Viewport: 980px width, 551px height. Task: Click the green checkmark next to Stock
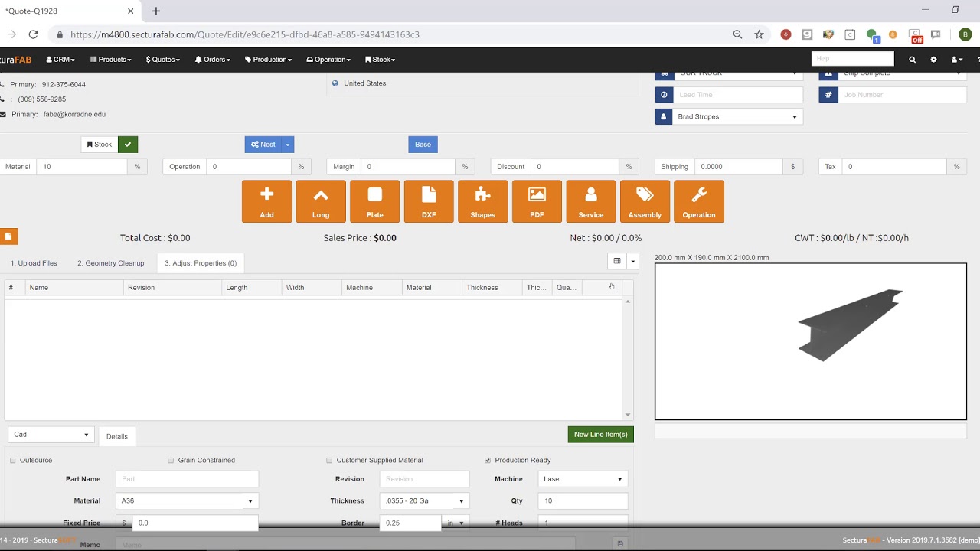pyautogui.click(x=128, y=144)
